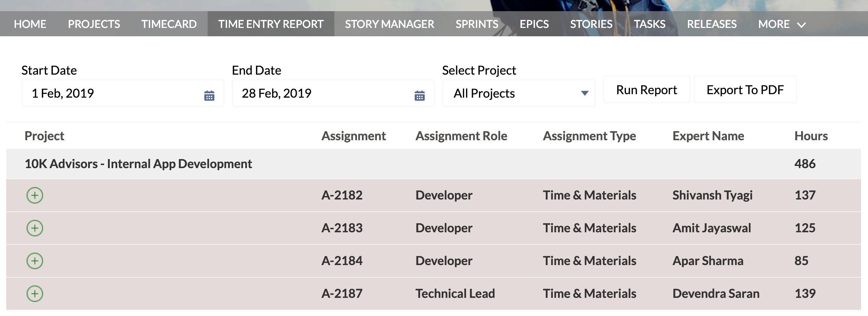
Task: Open the MORE navigation menu
Action: point(782,24)
